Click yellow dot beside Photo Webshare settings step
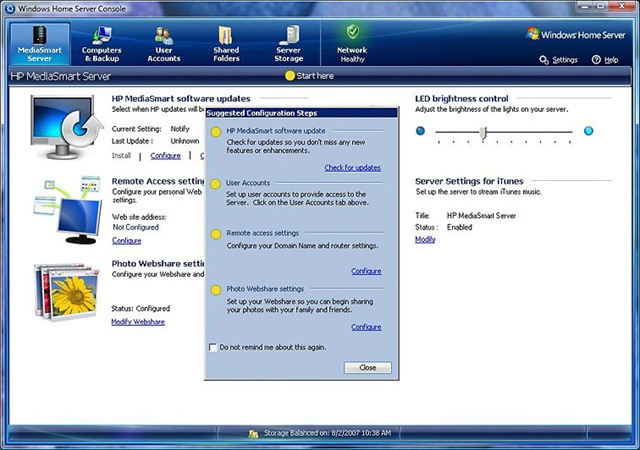640x450 pixels. pos(216,290)
